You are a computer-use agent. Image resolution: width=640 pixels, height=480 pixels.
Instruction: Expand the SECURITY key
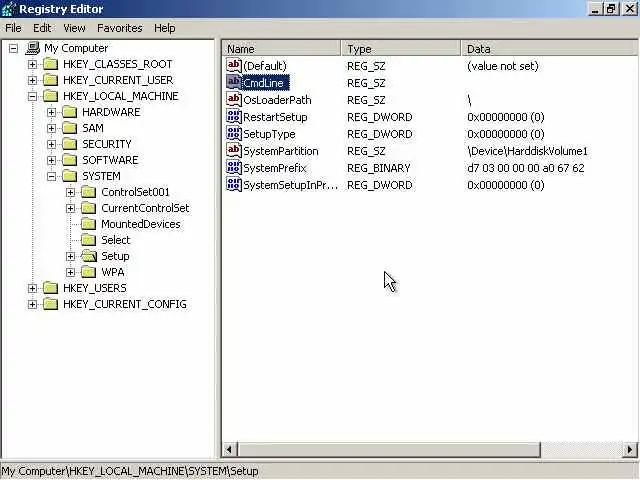51,144
